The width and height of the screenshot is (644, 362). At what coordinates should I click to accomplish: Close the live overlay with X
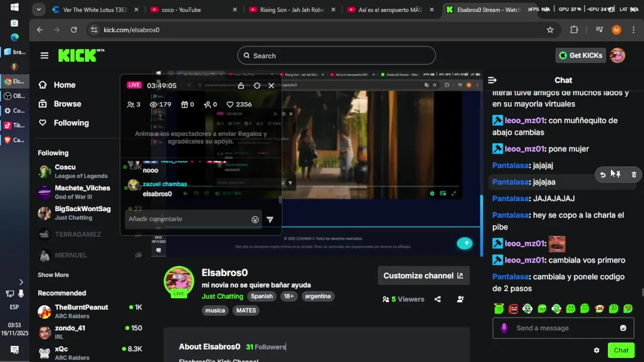(271, 85)
